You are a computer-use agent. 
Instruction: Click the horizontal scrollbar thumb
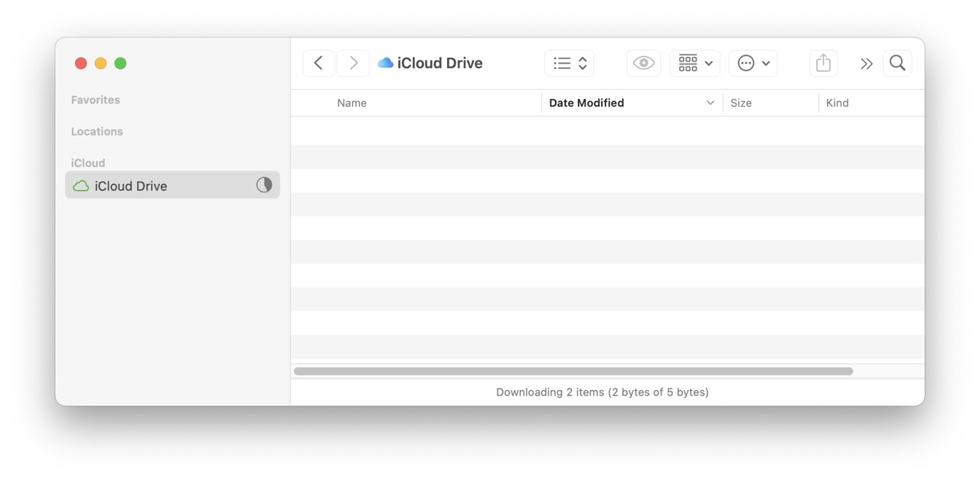573,371
